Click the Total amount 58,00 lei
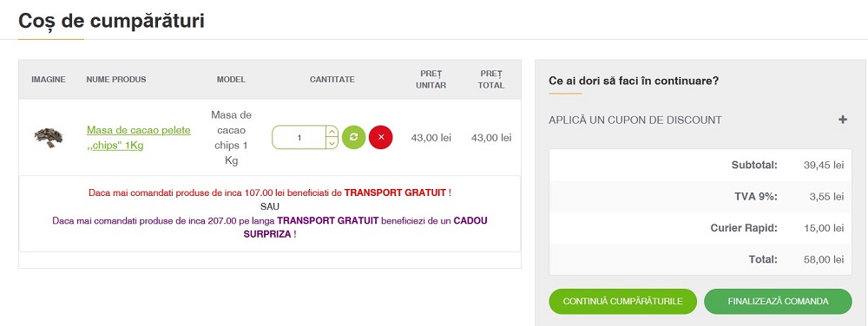The image size is (868, 326). pyautogui.click(x=823, y=259)
